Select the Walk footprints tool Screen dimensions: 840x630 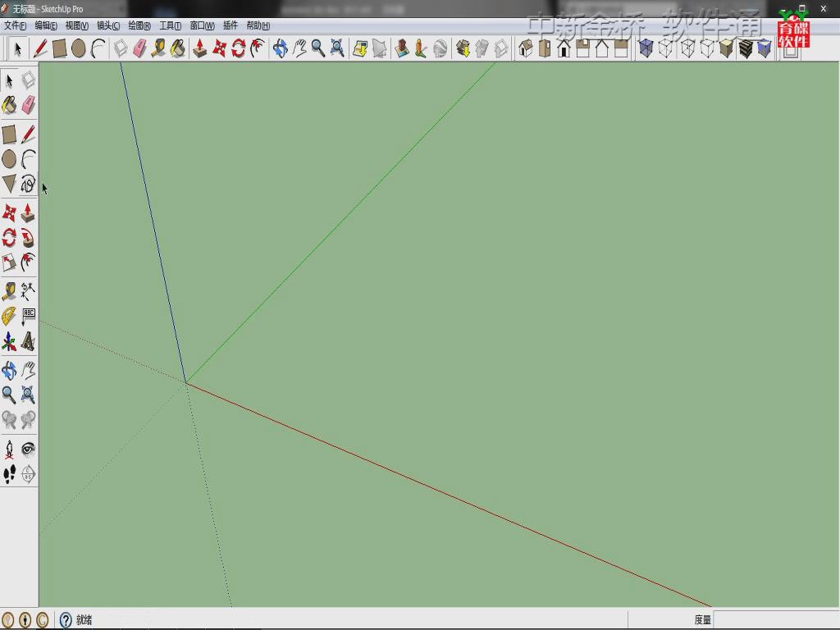click(9, 474)
